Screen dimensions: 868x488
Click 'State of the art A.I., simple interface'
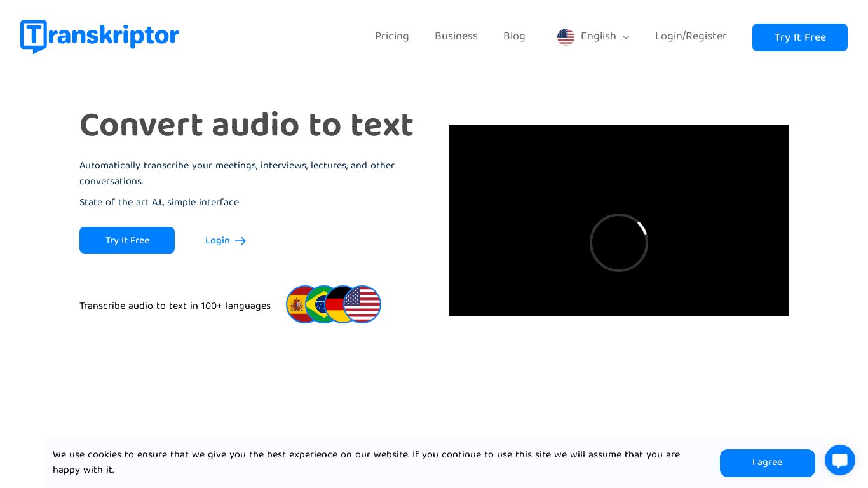(x=159, y=203)
